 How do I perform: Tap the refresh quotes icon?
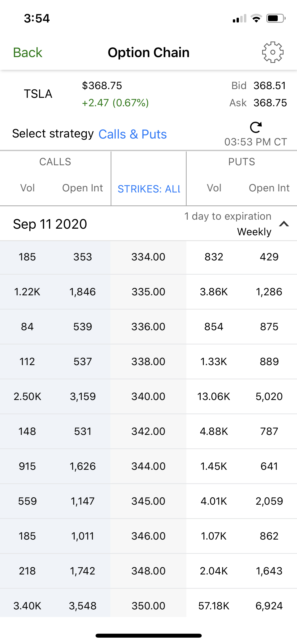point(256,127)
